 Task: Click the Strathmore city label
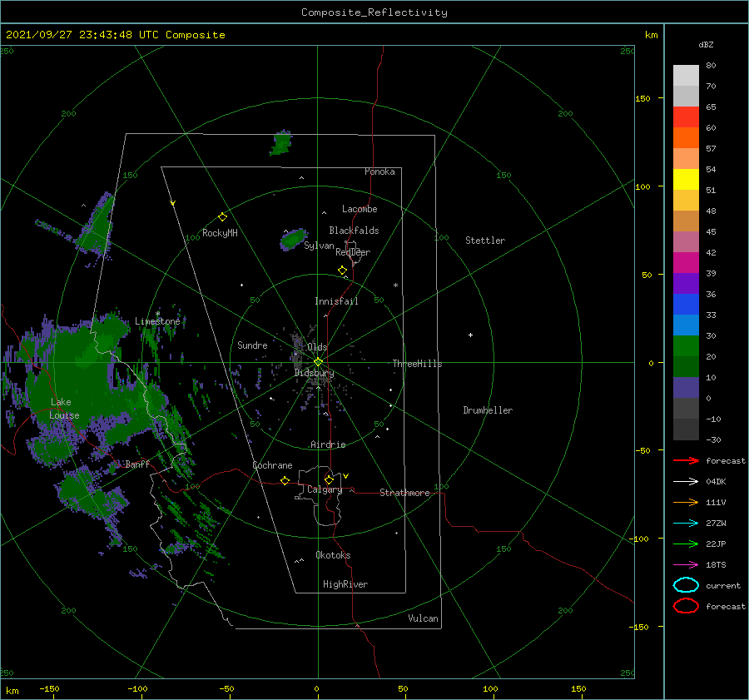click(404, 493)
